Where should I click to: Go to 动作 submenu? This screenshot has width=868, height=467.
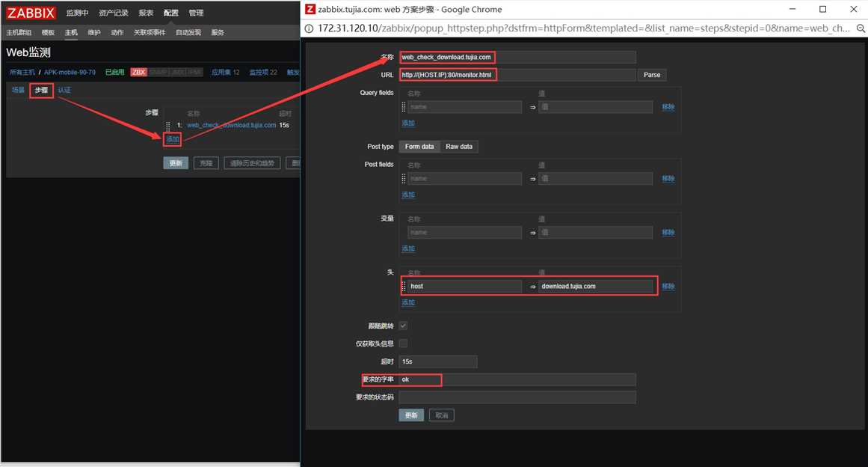[117, 33]
